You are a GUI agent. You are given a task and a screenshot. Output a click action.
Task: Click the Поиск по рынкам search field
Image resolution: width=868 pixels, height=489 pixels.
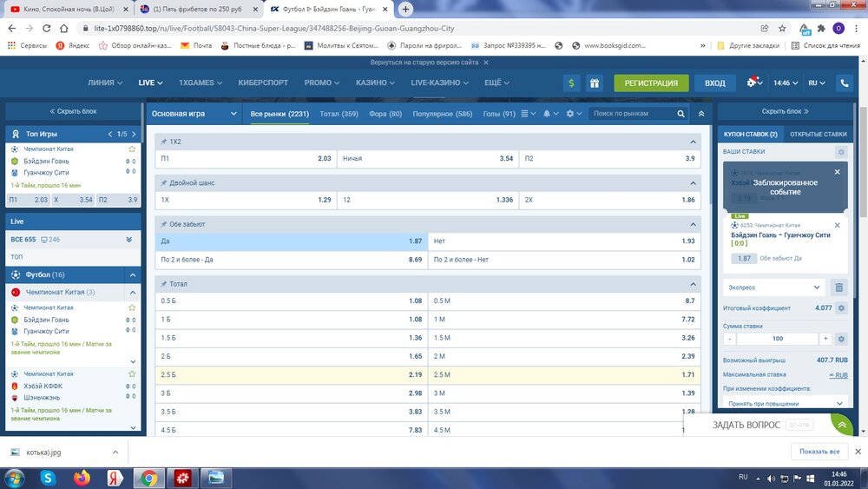coord(632,114)
